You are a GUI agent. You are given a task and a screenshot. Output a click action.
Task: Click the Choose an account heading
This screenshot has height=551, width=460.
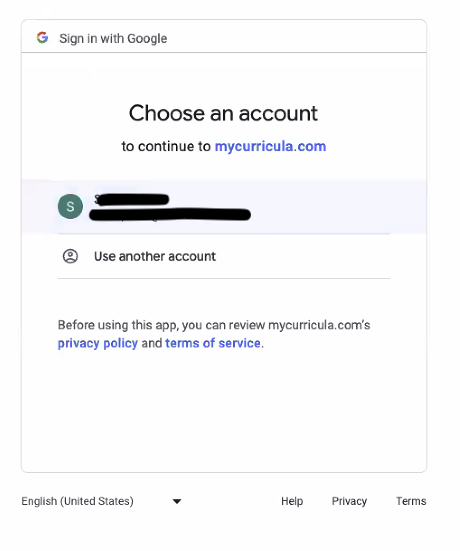223,113
